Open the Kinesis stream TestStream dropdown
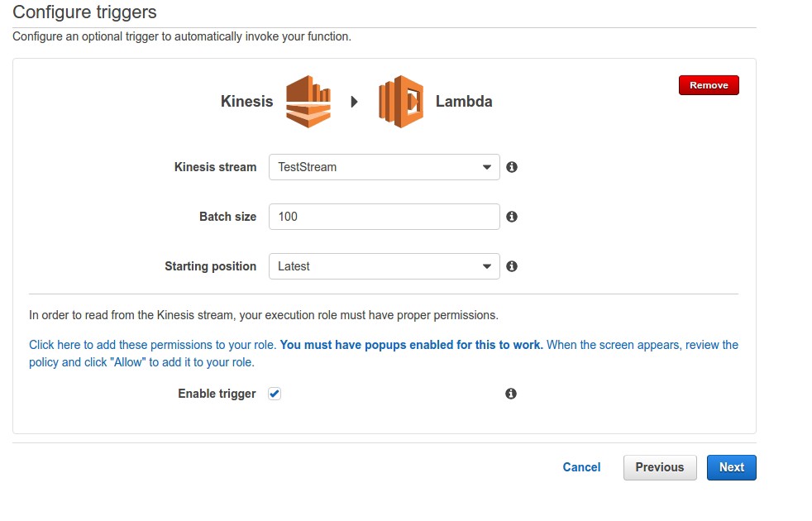 pyautogui.click(x=384, y=167)
